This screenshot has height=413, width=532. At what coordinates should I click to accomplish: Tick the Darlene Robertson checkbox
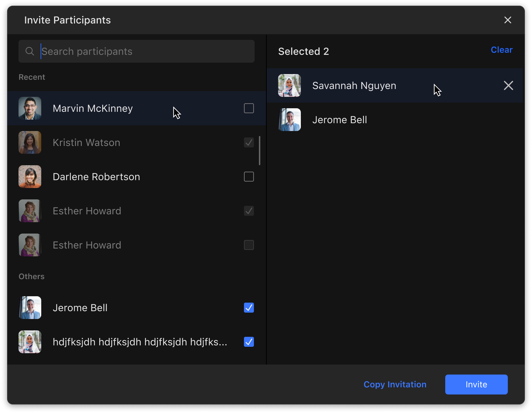(x=249, y=177)
